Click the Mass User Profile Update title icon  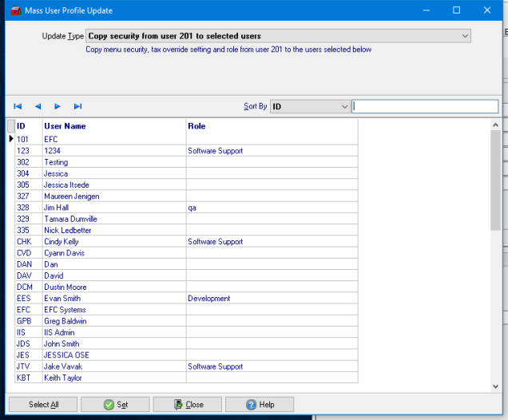tap(14, 10)
